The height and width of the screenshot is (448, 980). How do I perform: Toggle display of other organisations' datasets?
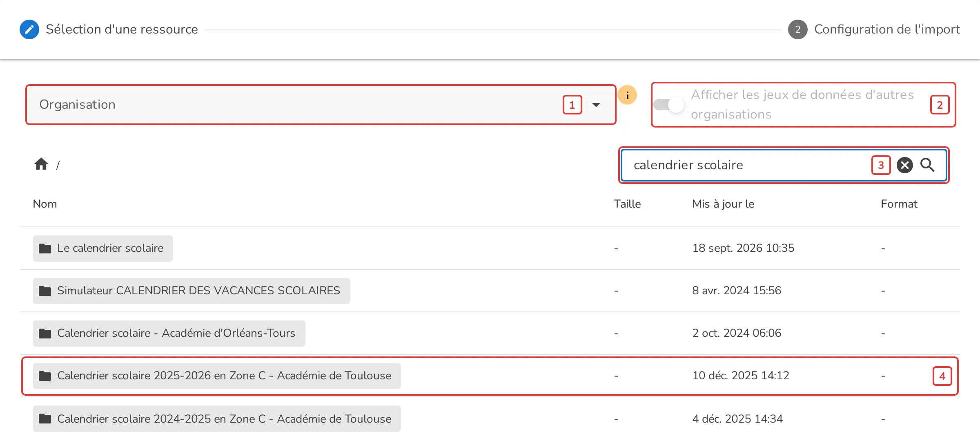click(x=669, y=105)
